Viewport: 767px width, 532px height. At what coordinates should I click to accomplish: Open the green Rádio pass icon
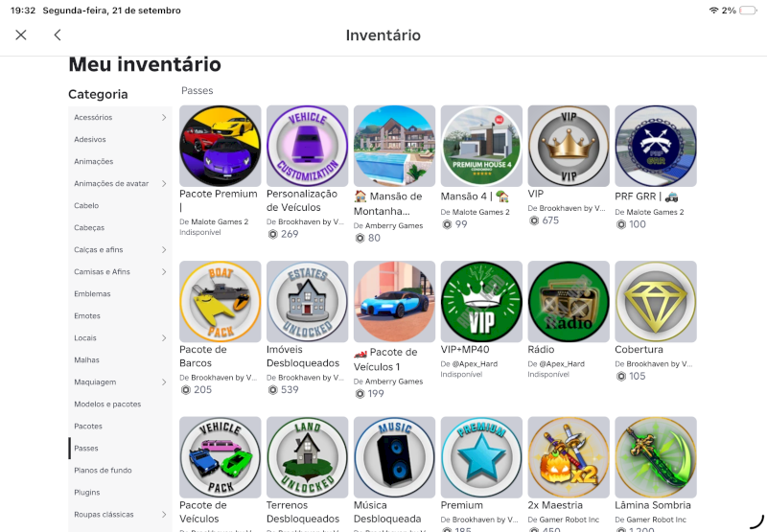(x=569, y=302)
